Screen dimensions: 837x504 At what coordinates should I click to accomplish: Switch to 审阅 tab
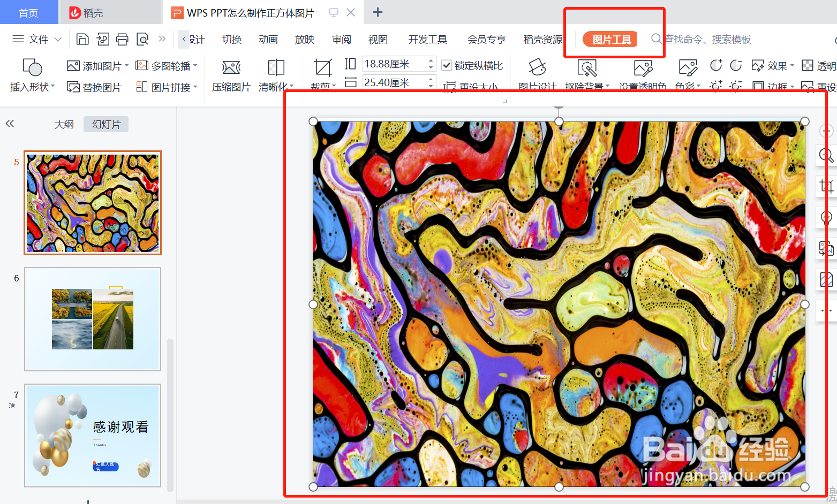click(x=342, y=39)
